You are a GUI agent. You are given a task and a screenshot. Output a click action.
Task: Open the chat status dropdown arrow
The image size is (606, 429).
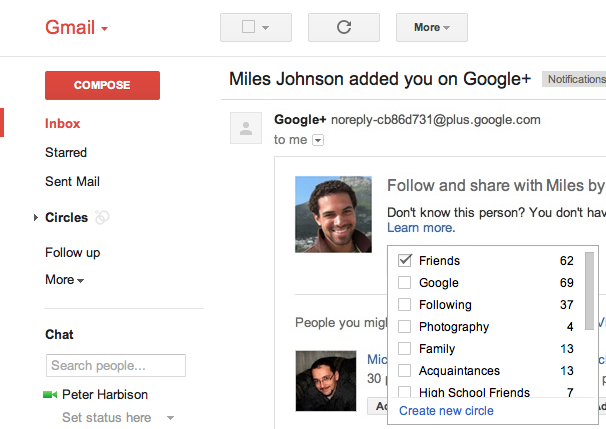coord(170,418)
